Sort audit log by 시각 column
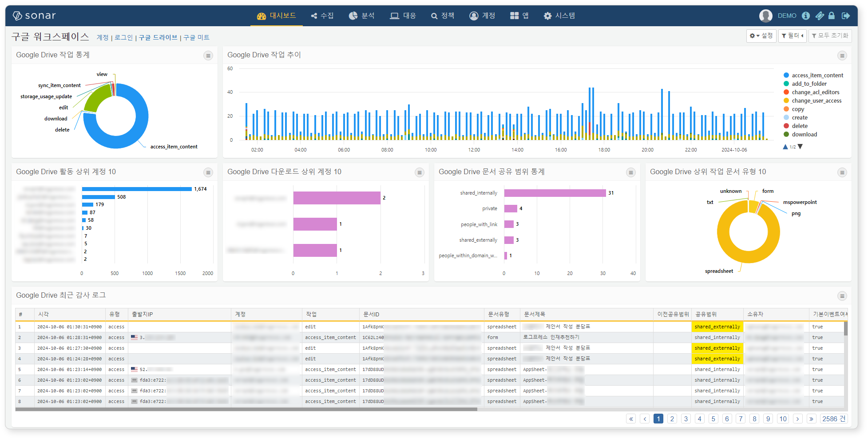Viewport: 868px width, 439px height. coord(70,314)
